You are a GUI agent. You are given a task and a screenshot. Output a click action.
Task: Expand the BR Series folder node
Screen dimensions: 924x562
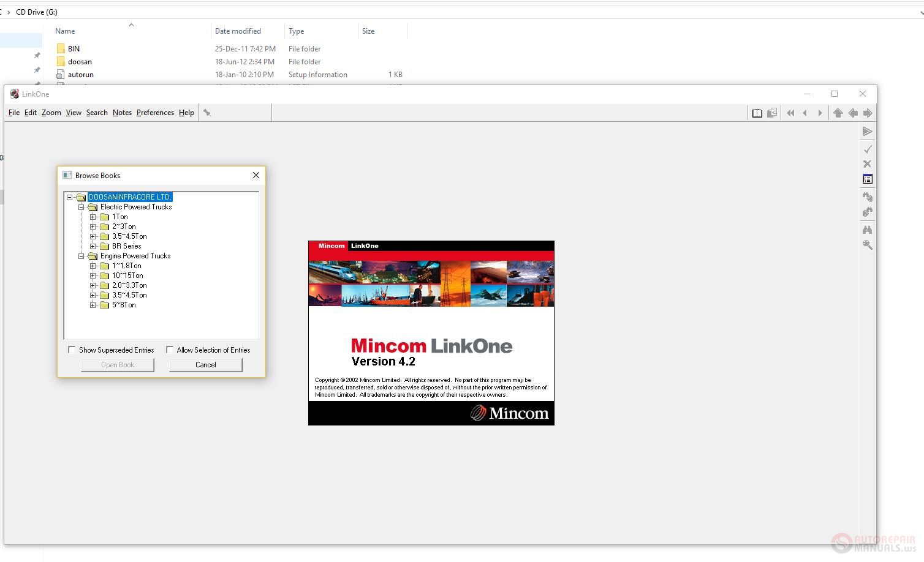[x=93, y=246]
